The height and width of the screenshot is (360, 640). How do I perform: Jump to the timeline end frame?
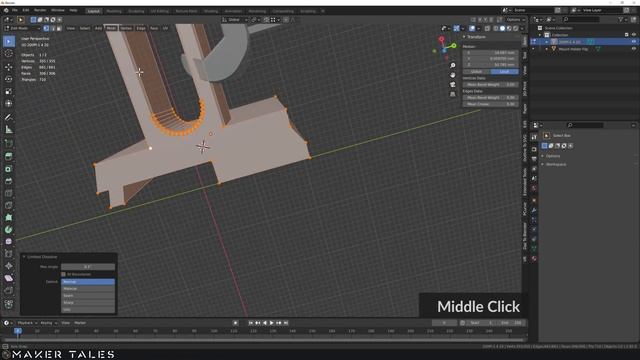tap(286, 323)
